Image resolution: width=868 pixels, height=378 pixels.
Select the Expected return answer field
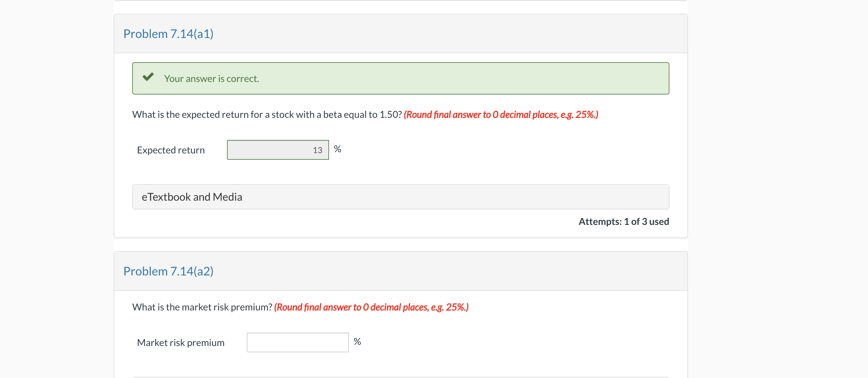pyautogui.click(x=278, y=150)
